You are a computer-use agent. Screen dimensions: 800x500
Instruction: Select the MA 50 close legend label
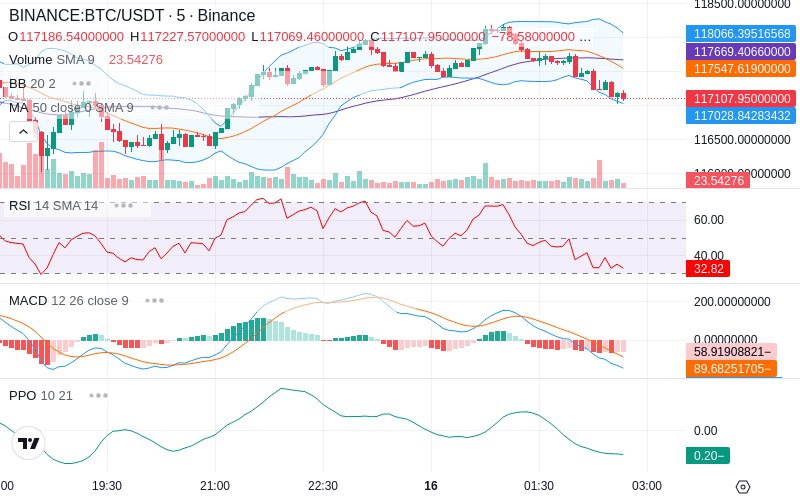tap(71, 107)
